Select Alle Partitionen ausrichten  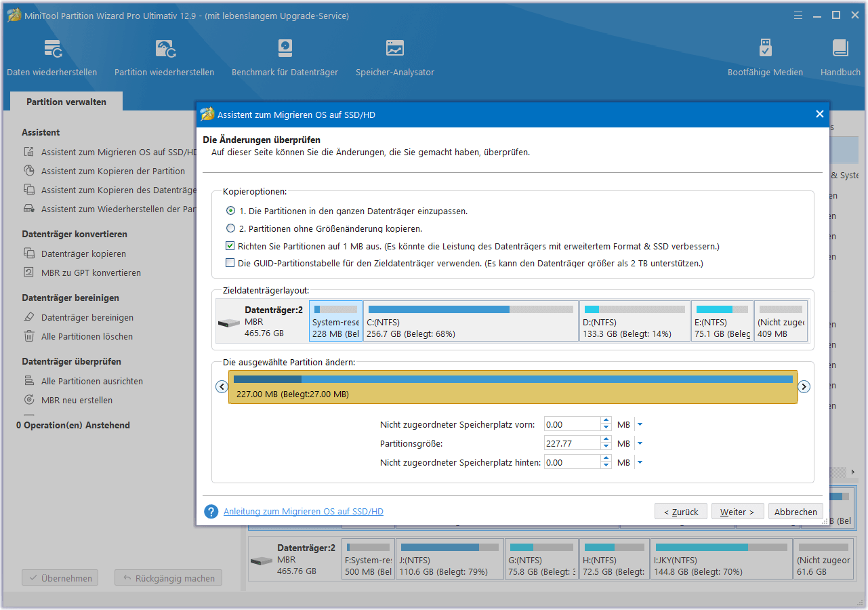click(x=92, y=382)
